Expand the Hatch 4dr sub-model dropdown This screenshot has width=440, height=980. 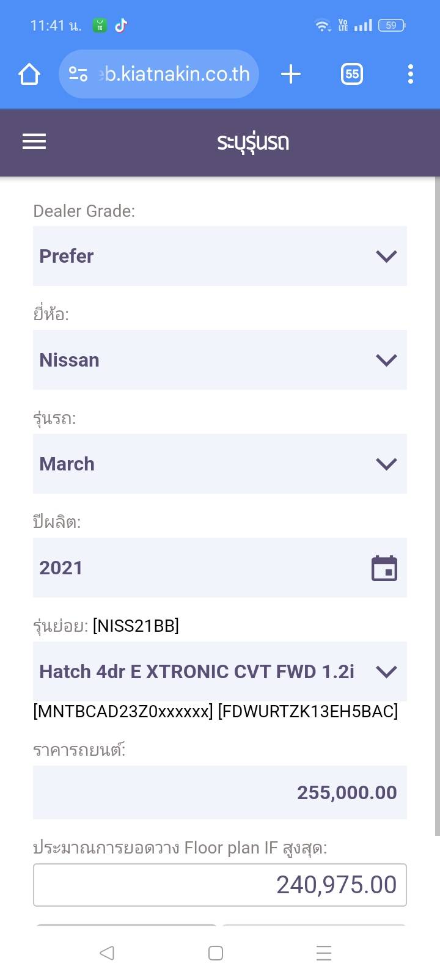point(220,671)
